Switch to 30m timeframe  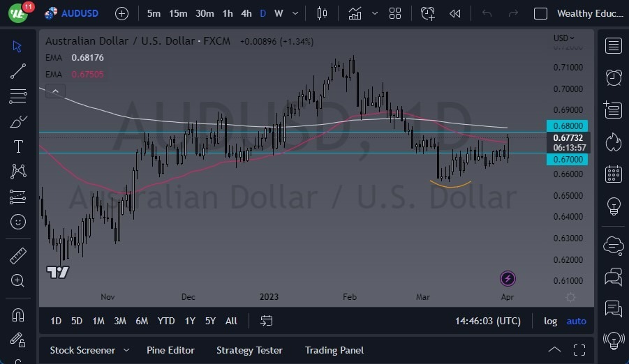coord(205,14)
